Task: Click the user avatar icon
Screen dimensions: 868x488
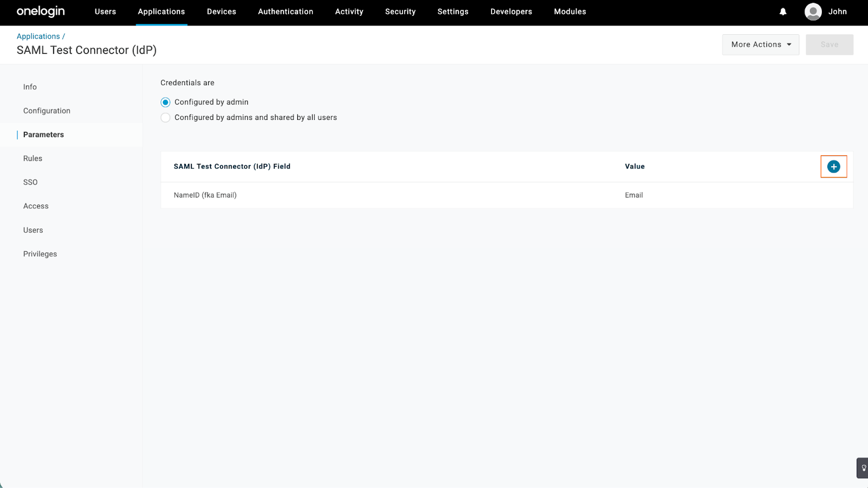Action: (x=813, y=11)
